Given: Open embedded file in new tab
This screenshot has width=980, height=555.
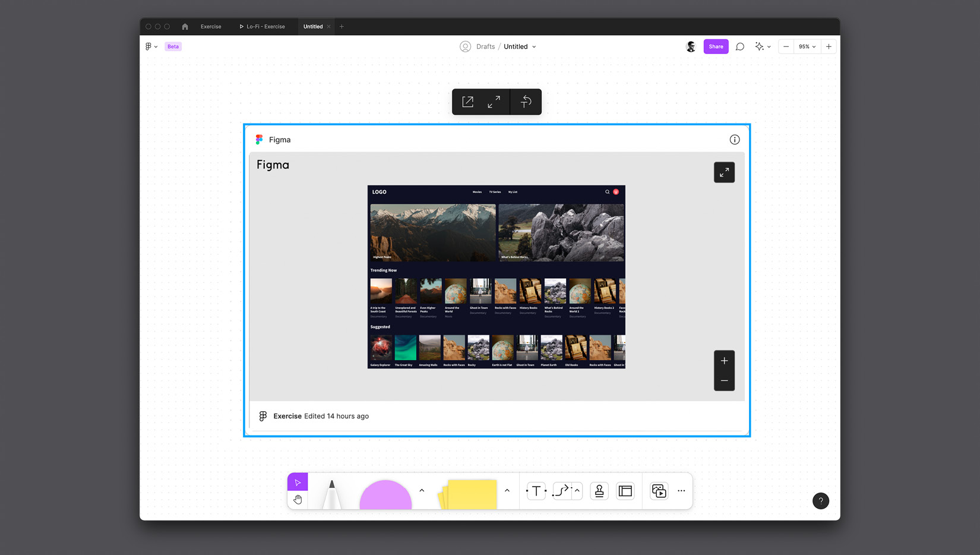Looking at the screenshot, I should coord(467,102).
